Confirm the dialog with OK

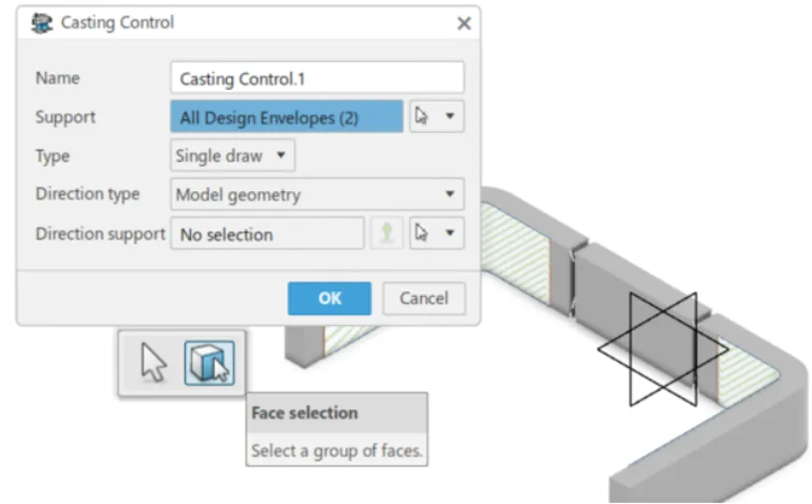pos(329,298)
